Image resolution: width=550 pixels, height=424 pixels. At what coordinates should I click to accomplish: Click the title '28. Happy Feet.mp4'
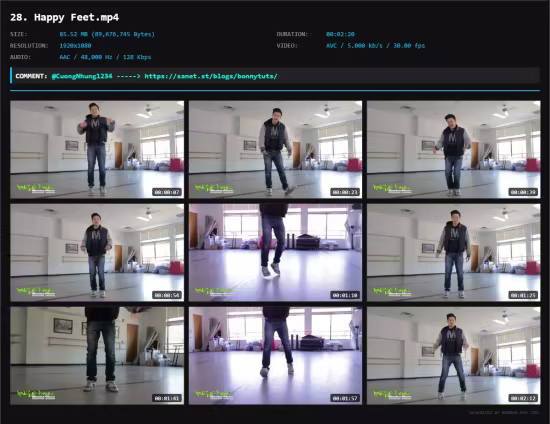(x=65, y=17)
